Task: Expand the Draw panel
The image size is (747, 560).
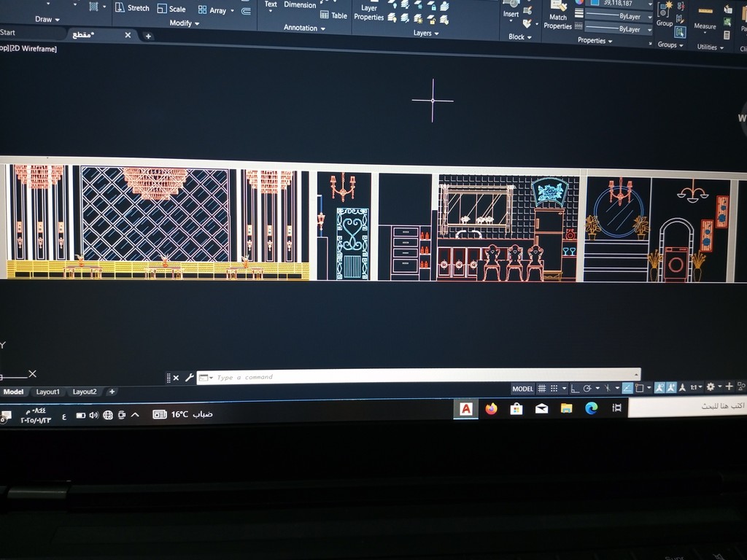Action: tap(47, 20)
